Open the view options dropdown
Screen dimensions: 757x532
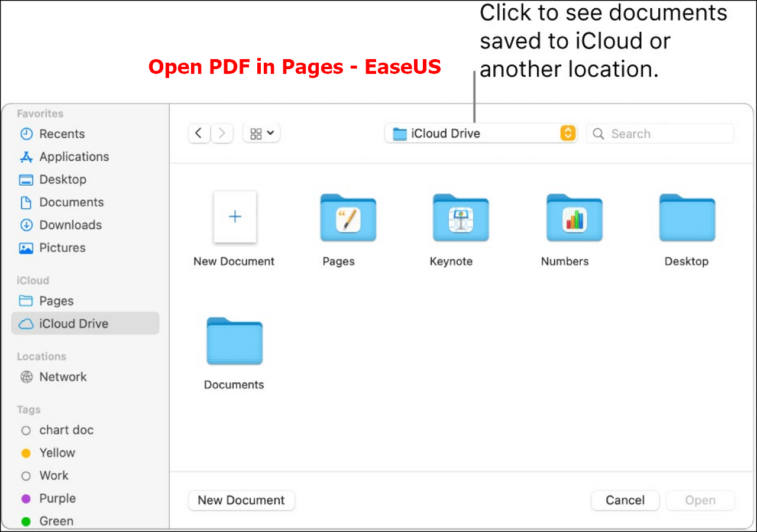[x=261, y=133]
